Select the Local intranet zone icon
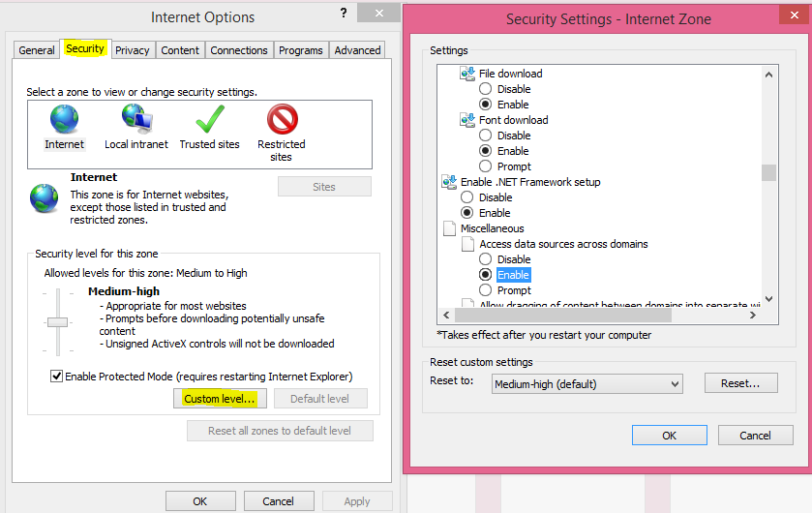 coord(136,120)
